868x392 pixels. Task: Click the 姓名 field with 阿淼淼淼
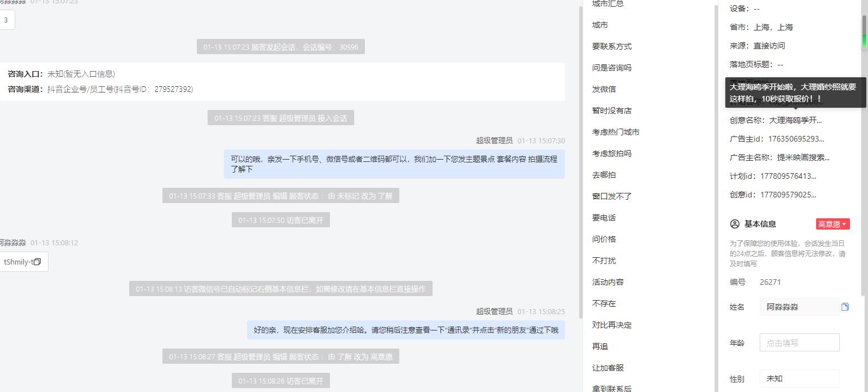click(799, 307)
